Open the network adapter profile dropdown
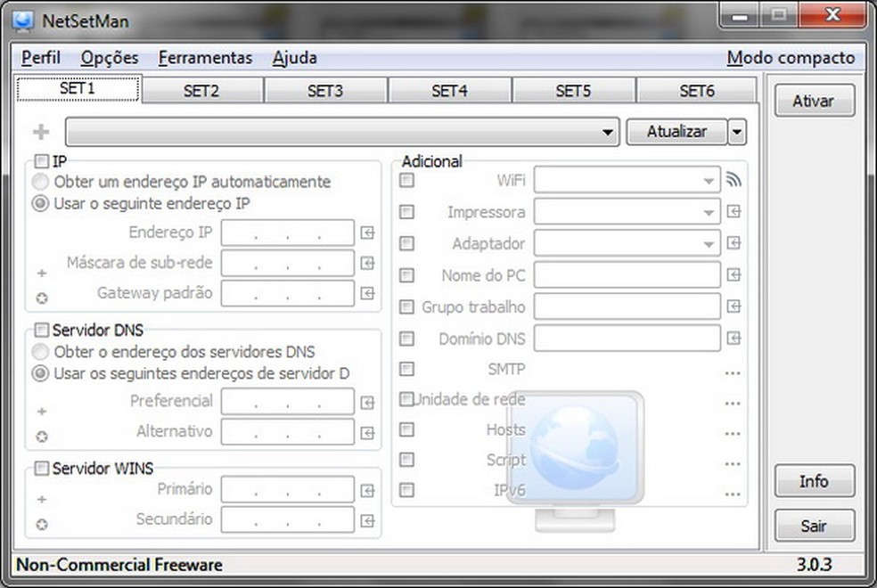 click(x=342, y=132)
